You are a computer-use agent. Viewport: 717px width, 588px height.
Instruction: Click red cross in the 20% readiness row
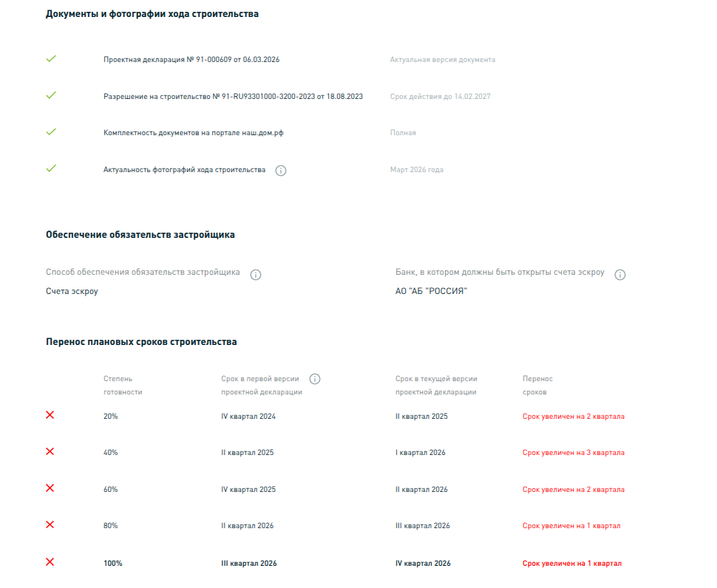pos(50,415)
